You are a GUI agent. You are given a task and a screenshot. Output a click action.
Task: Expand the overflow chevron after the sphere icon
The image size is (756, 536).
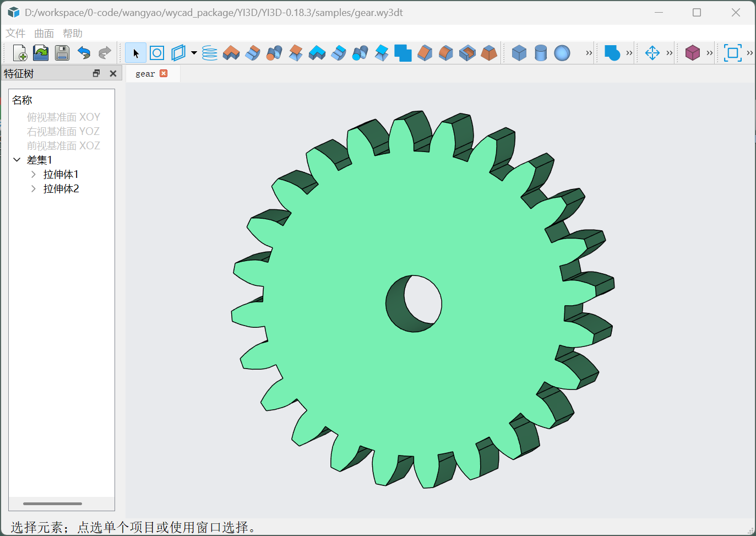[x=589, y=53]
